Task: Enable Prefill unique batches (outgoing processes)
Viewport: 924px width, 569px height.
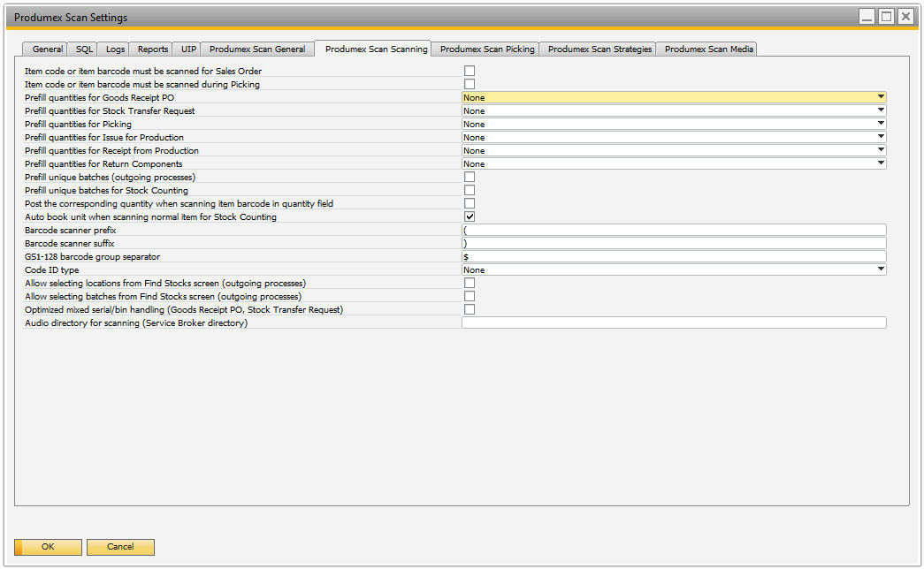Action: tap(469, 177)
